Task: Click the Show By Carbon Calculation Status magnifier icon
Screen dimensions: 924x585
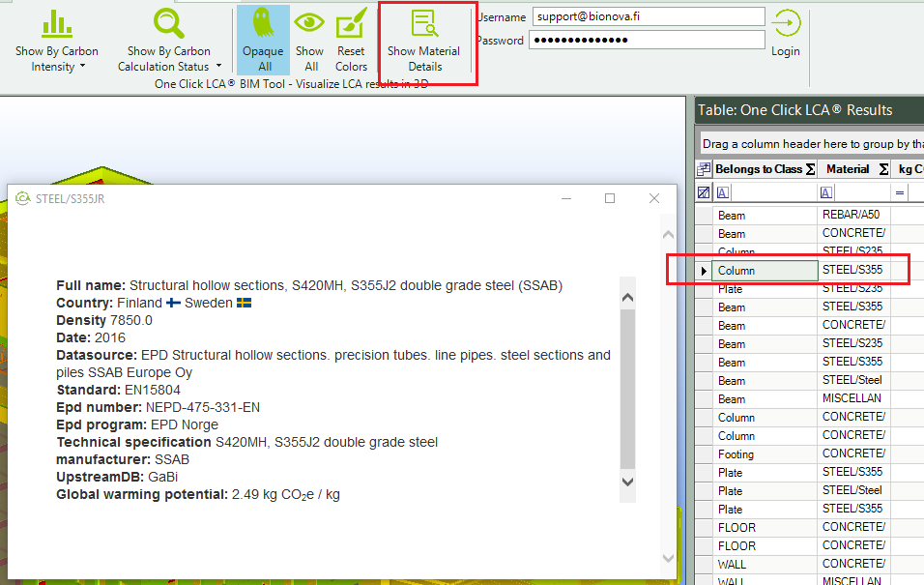Action: coord(168,23)
